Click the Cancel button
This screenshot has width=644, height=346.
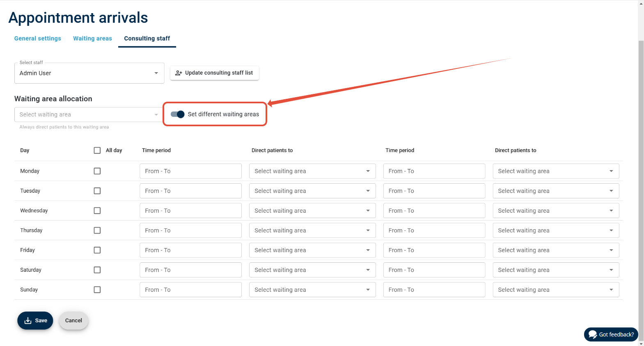click(73, 321)
